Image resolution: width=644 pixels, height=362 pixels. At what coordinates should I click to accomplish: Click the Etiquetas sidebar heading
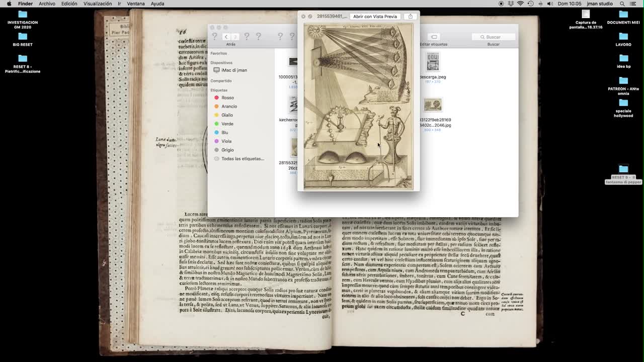click(x=219, y=90)
